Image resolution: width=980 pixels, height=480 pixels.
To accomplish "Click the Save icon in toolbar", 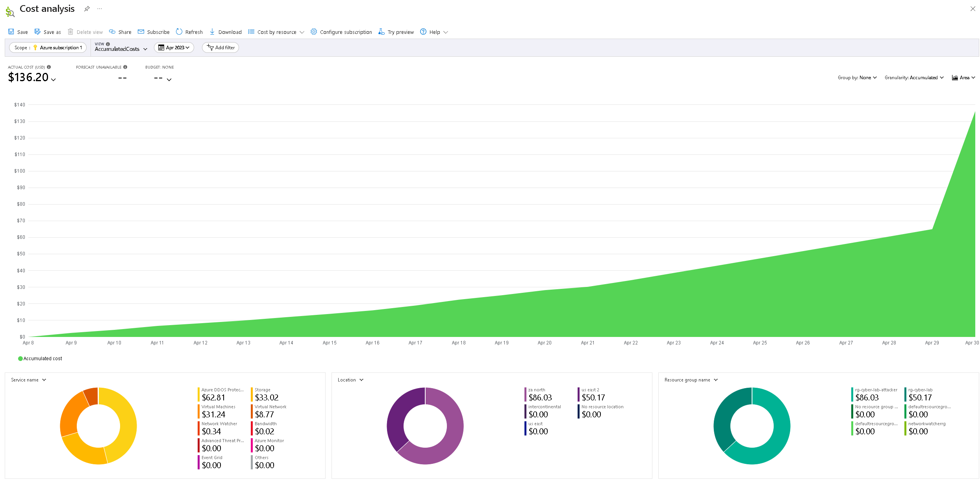I will pos(11,32).
